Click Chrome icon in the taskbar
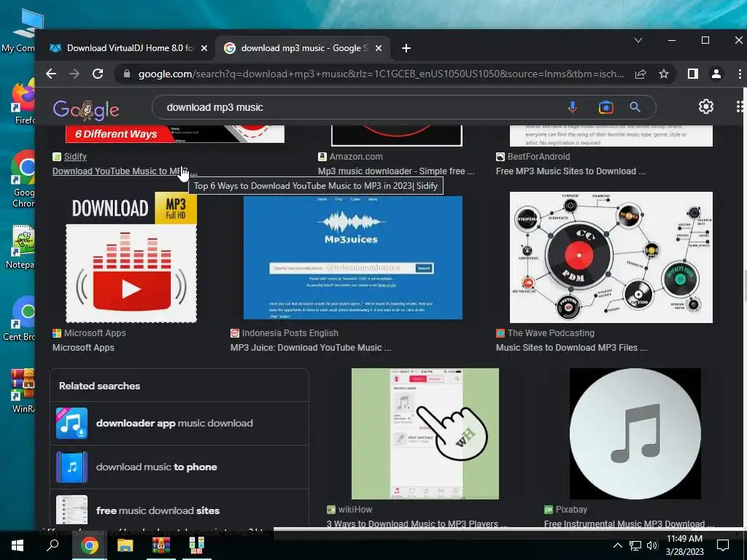 pos(89,545)
